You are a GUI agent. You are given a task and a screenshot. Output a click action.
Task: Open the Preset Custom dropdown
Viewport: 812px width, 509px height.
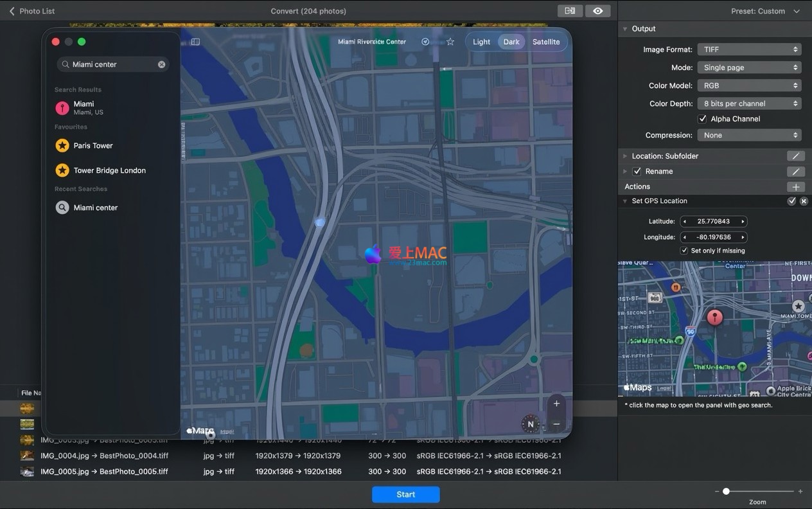(765, 11)
